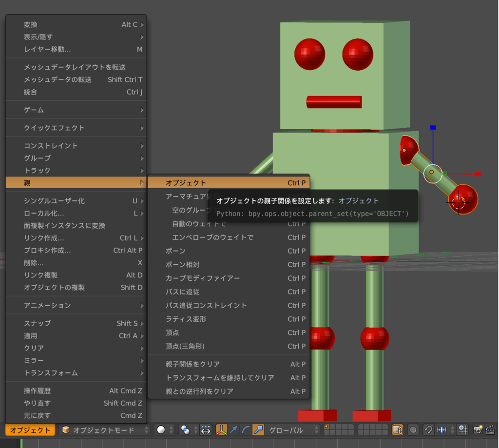Open the オブジェクトモード mode dropdown
499x448 pixels.
coord(104,430)
